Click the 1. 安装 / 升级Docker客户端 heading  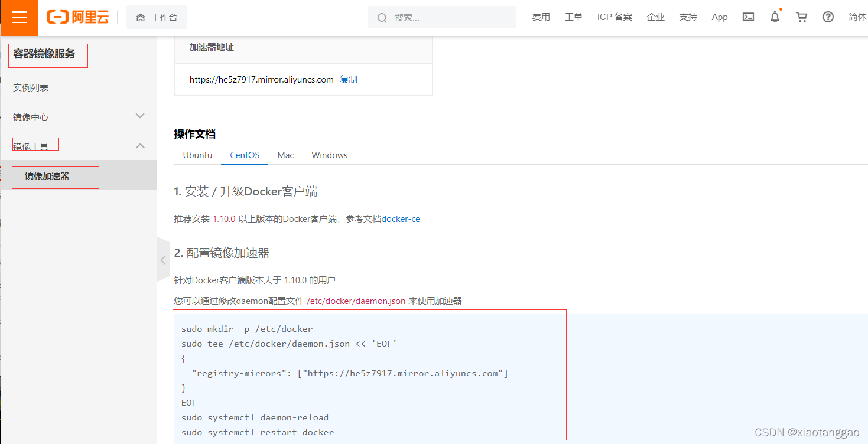[246, 191]
